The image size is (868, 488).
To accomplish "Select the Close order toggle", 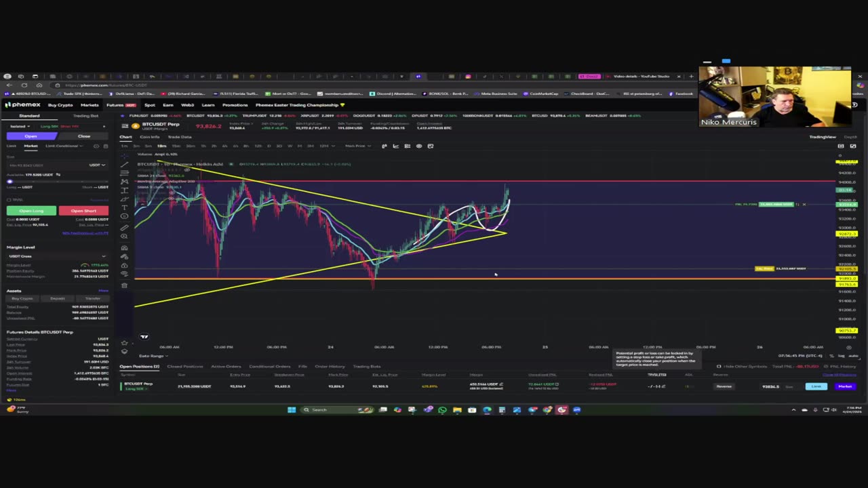I will (83, 136).
